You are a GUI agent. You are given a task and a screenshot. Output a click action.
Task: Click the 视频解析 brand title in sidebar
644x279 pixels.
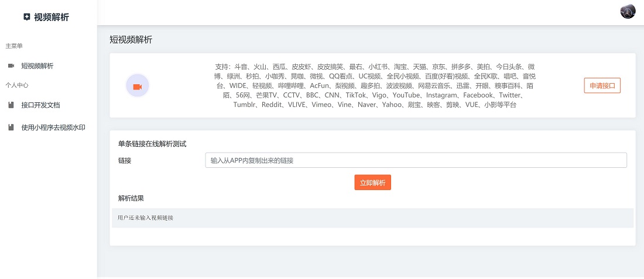point(52,18)
